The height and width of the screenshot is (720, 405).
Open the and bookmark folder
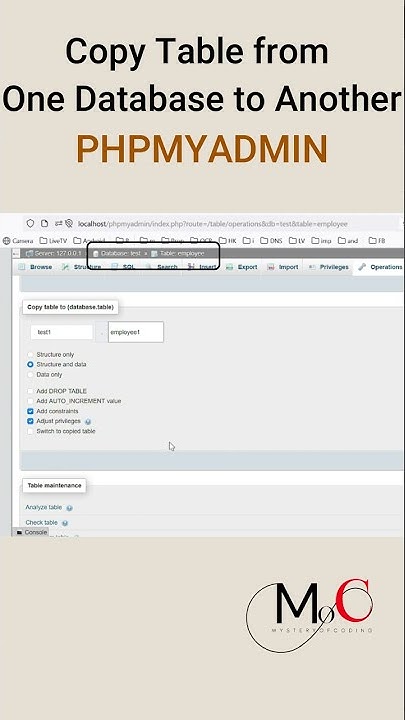point(348,241)
